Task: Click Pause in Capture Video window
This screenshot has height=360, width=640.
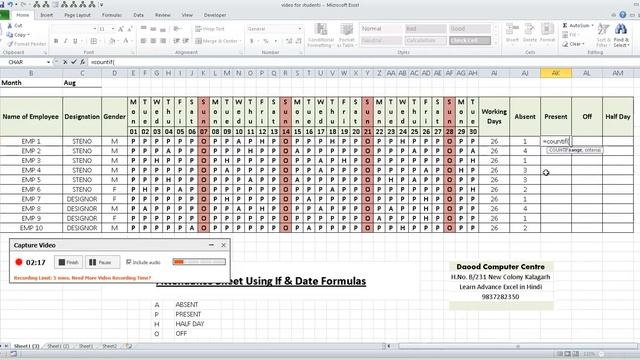Action: pos(102,262)
